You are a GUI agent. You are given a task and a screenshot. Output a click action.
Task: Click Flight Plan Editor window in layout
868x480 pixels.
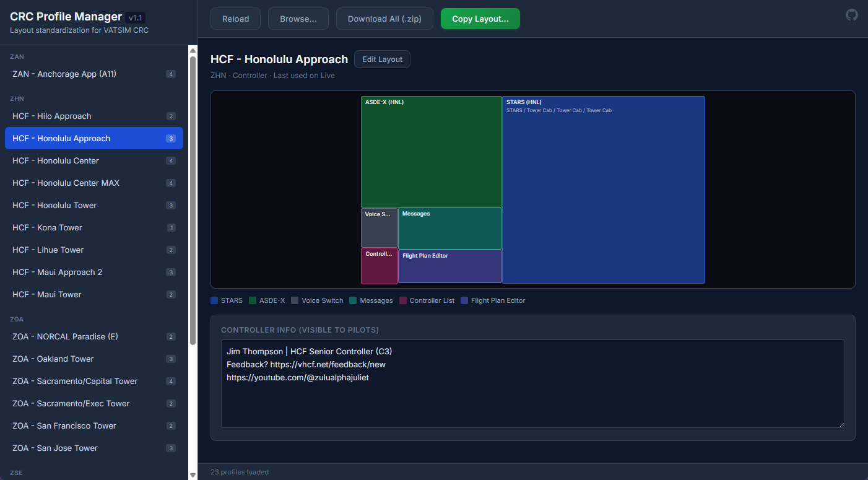coord(450,266)
